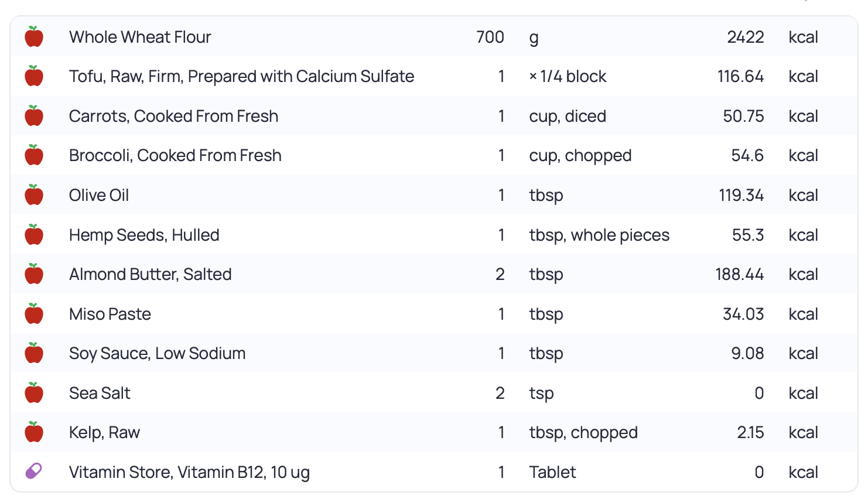Click the Soy Sauce, Low Sodium name
This screenshot has height=499, width=868.
click(x=157, y=353)
